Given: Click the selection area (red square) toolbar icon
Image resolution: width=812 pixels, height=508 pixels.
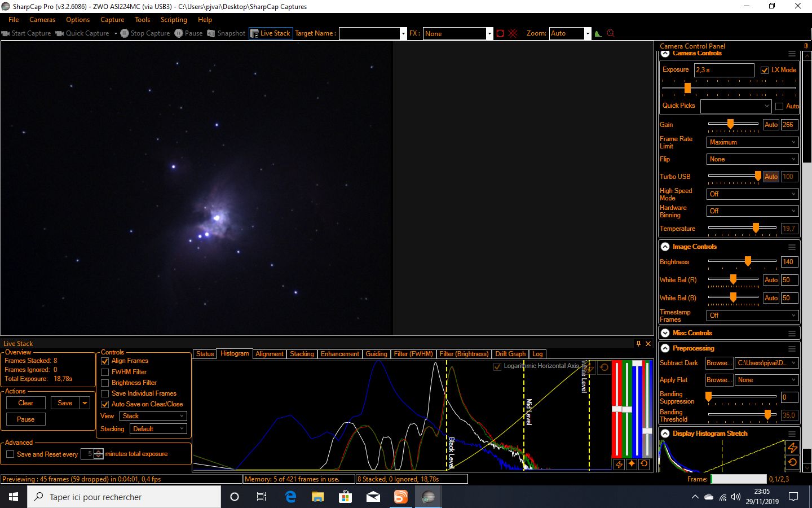Looking at the screenshot, I should (500, 33).
